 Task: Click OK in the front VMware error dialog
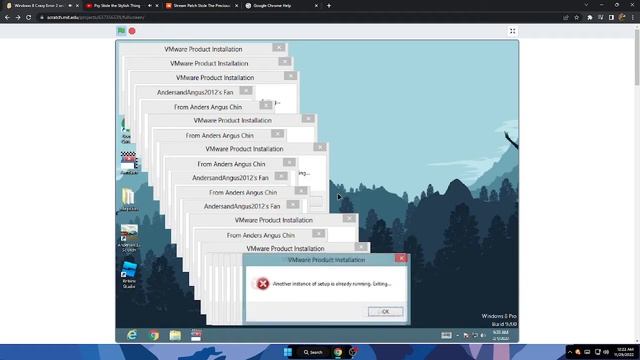click(385, 311)
